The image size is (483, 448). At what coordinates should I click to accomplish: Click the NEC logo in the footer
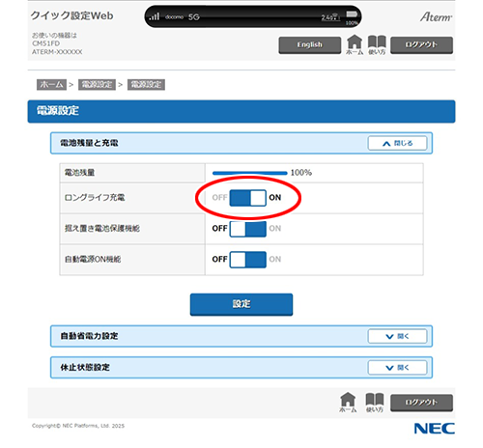[435, 429]
